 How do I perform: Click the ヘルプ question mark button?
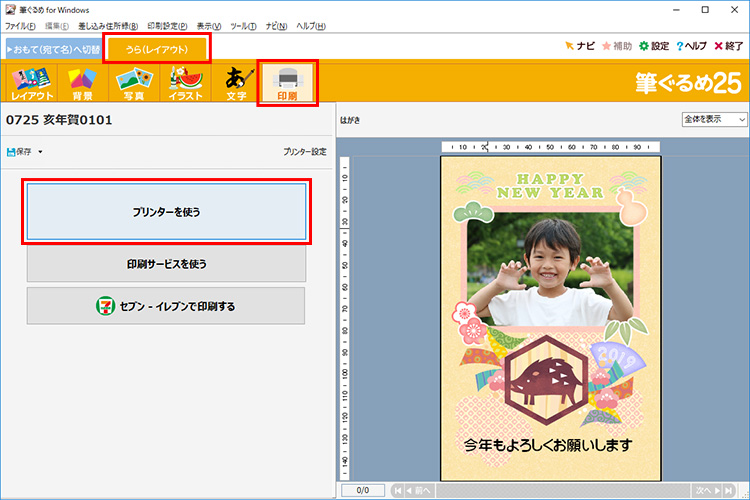(692, 46)
